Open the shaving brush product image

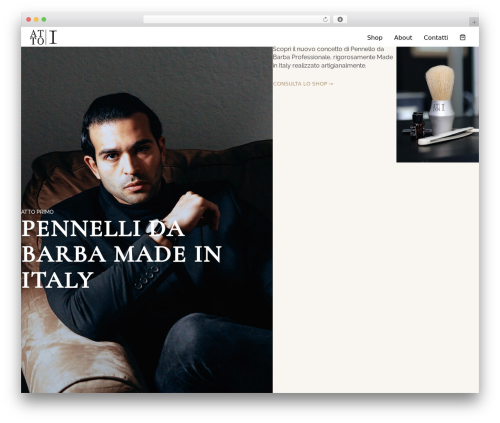coord(437,104)
